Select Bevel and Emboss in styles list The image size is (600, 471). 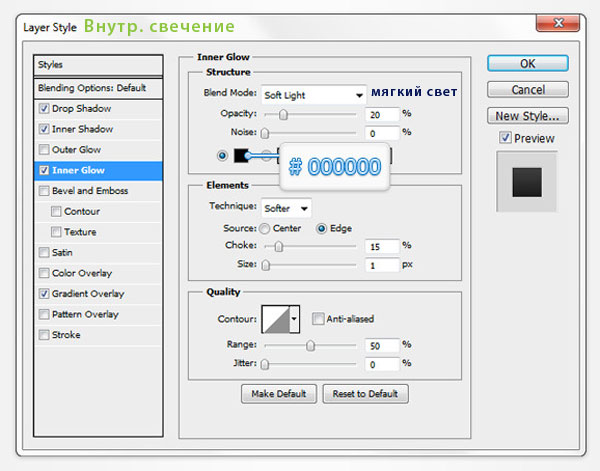[90, 190]
